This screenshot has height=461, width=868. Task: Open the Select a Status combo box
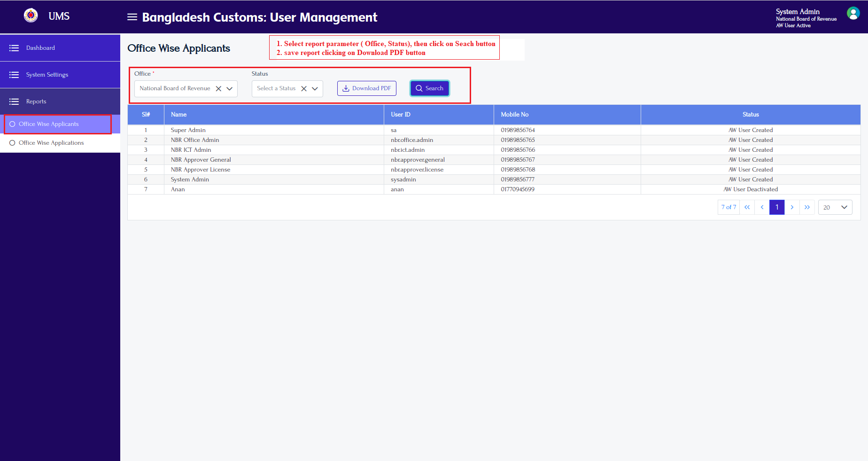tap(287, 88)
